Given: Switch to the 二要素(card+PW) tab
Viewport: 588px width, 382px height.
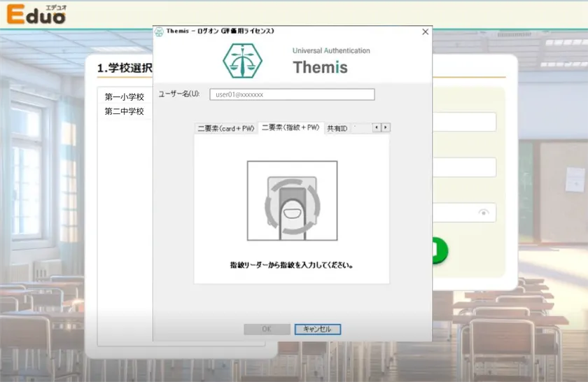Looking at the screenshot, I should 225,128.
